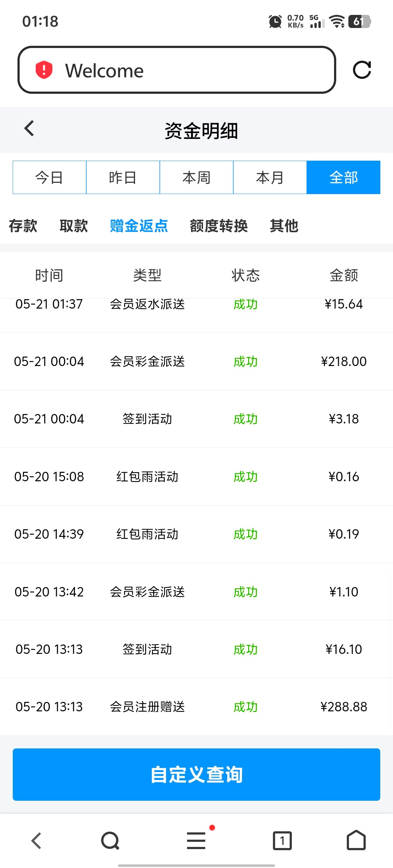Tap the red shield security icon
The width and height of the screenshot is (393, 868).
click(44, 70)
